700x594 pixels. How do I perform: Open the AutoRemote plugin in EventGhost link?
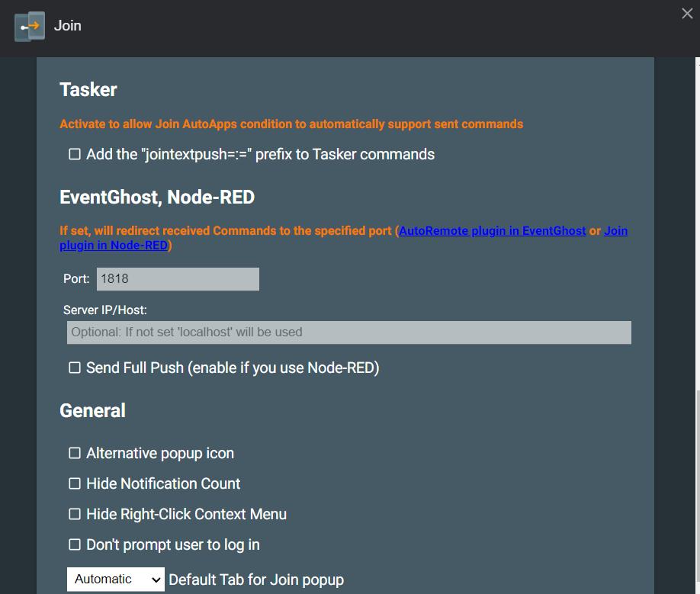[x=492, y=230]
